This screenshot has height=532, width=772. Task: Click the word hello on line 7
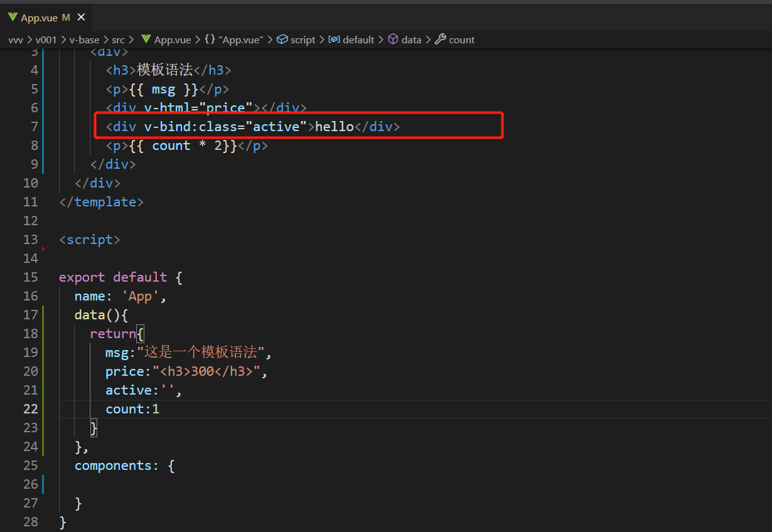pyautogui.click(x=335, y=127)
